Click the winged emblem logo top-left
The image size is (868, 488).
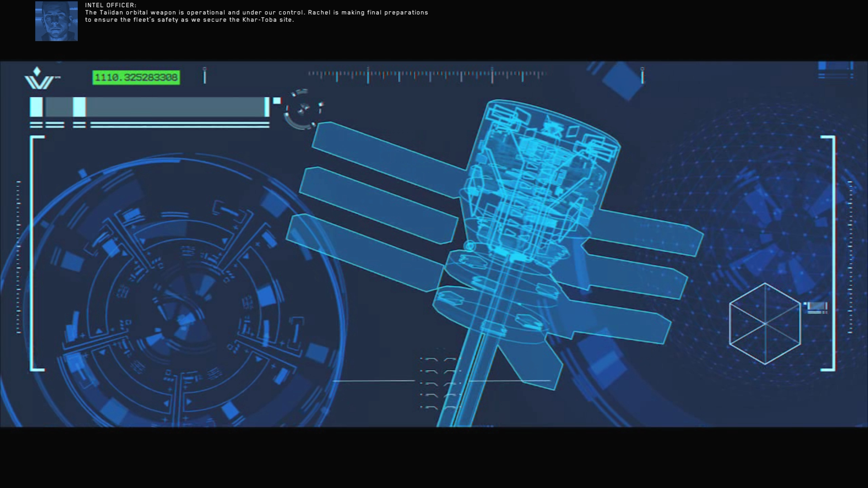39,79
